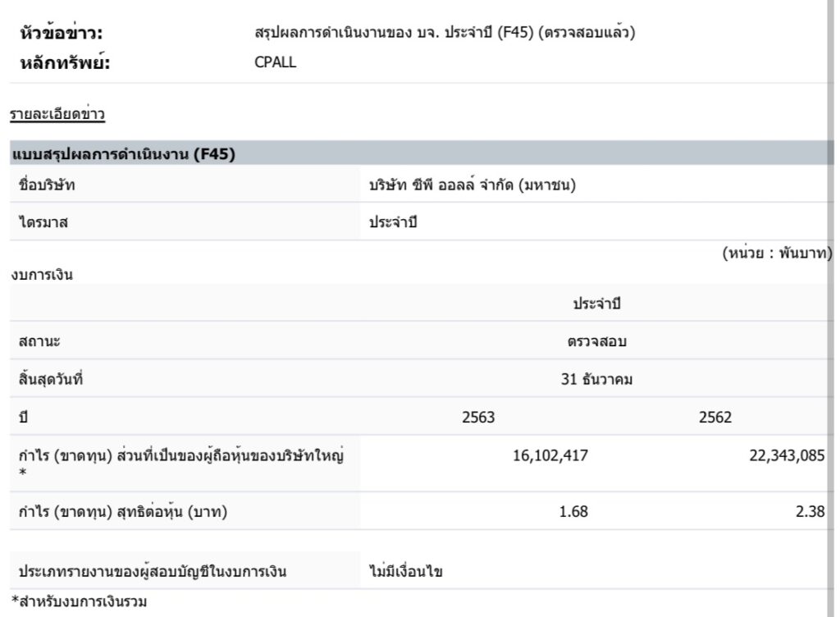Click the auditor opinion ไม่มีเงื่อนไข
The width and height of the screenshot is (840, 617).
[x=406, y=572]
